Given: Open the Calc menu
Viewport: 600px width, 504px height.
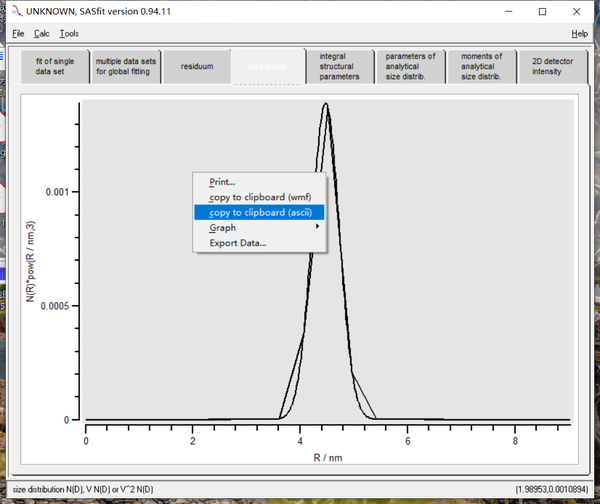Looking at the screenshot, I should [42, 34].
